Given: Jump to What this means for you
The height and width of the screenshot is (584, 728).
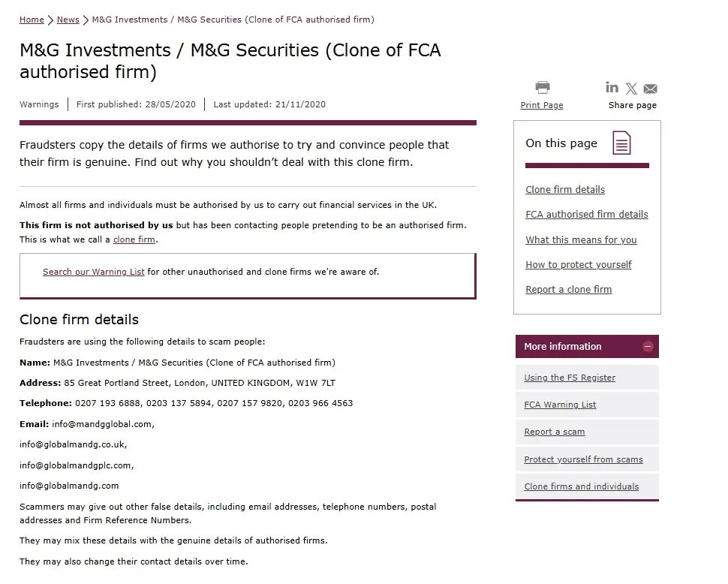Looking at the screenshot, I should coord(581,240).
